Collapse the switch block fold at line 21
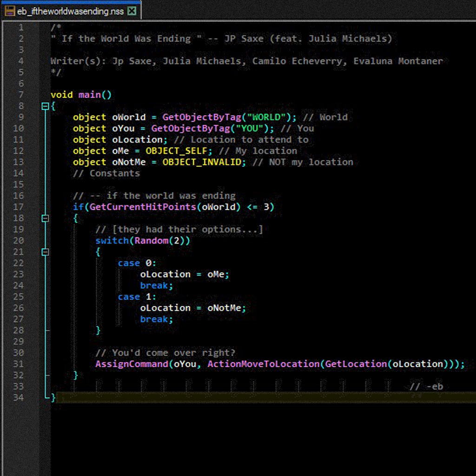 (x=45, y=251)
